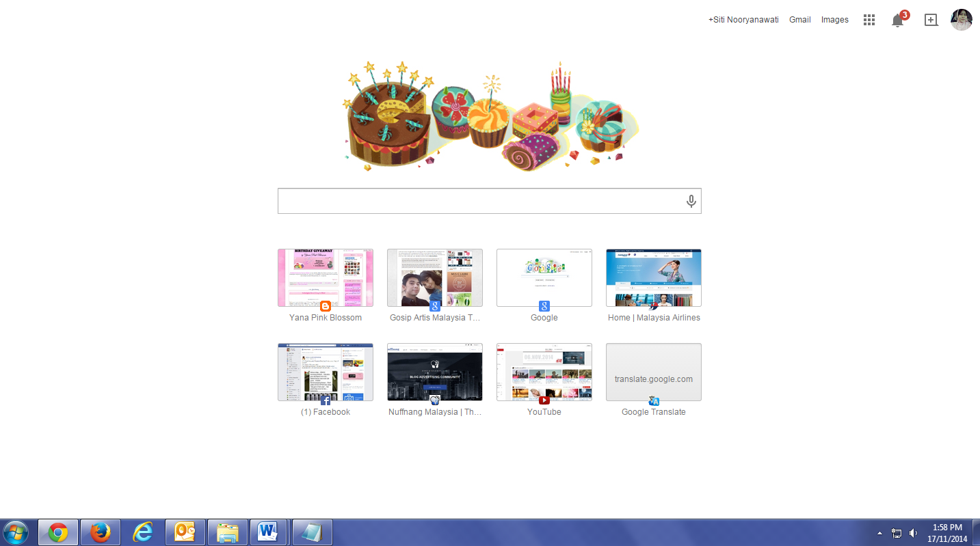Focus the Google search box
980x546 pixels.
(489, 201)
